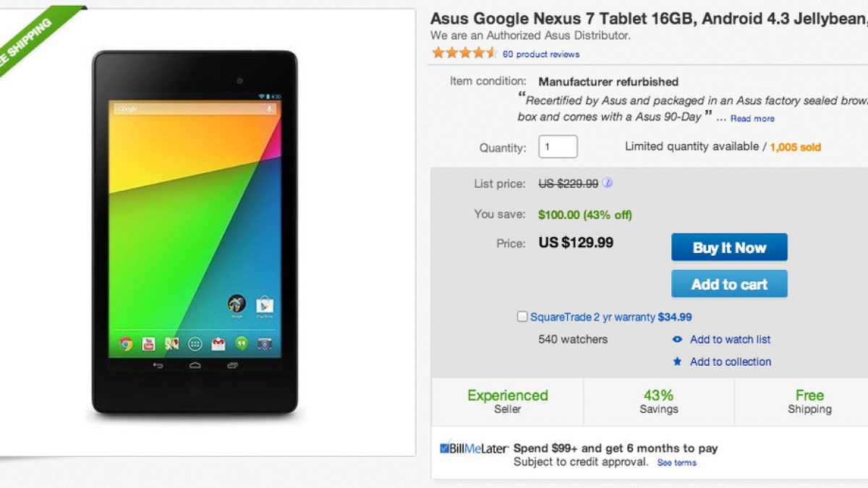Click the Add to watch list link
This screenshot has height=488, width=868.
pos(730,339)
